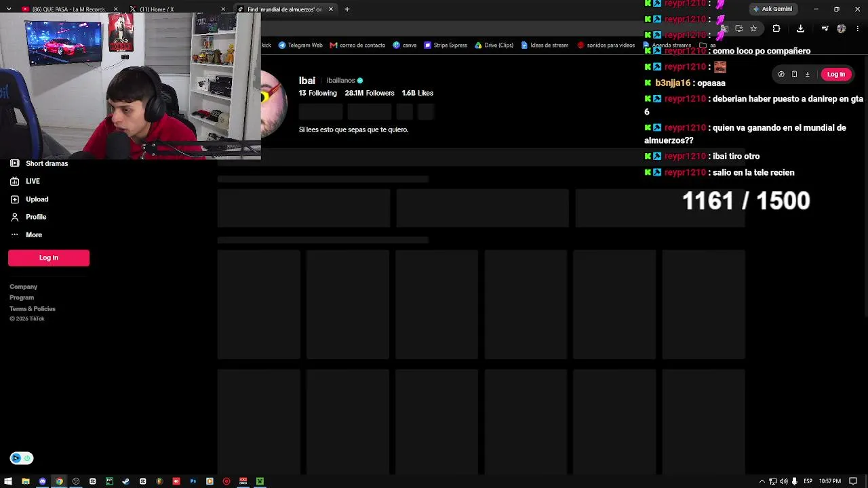Open the Windows notification center

click(x=854, y=481)
